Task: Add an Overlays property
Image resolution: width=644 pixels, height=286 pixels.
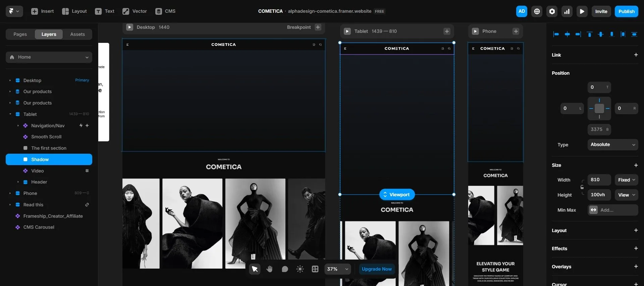Action: (x=636, y=266)
